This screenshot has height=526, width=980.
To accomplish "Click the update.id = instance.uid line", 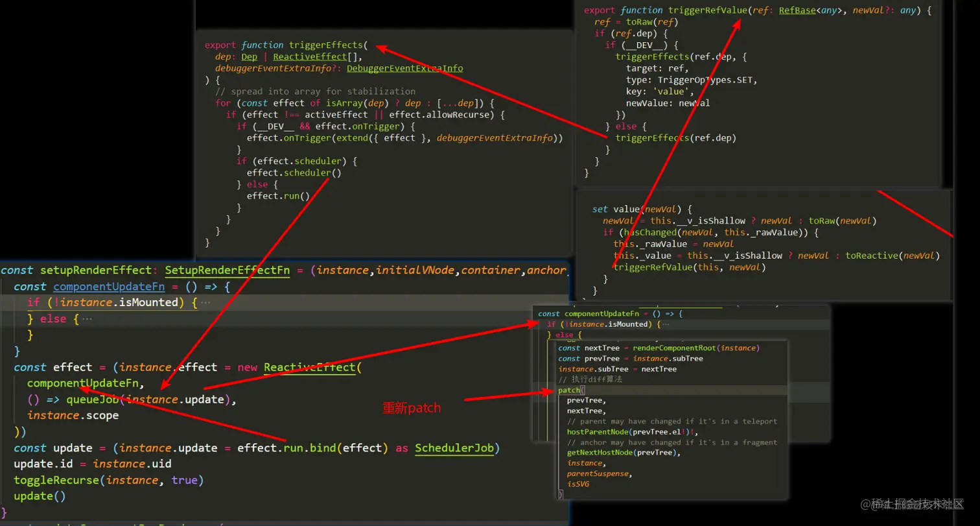I will 93,464.
